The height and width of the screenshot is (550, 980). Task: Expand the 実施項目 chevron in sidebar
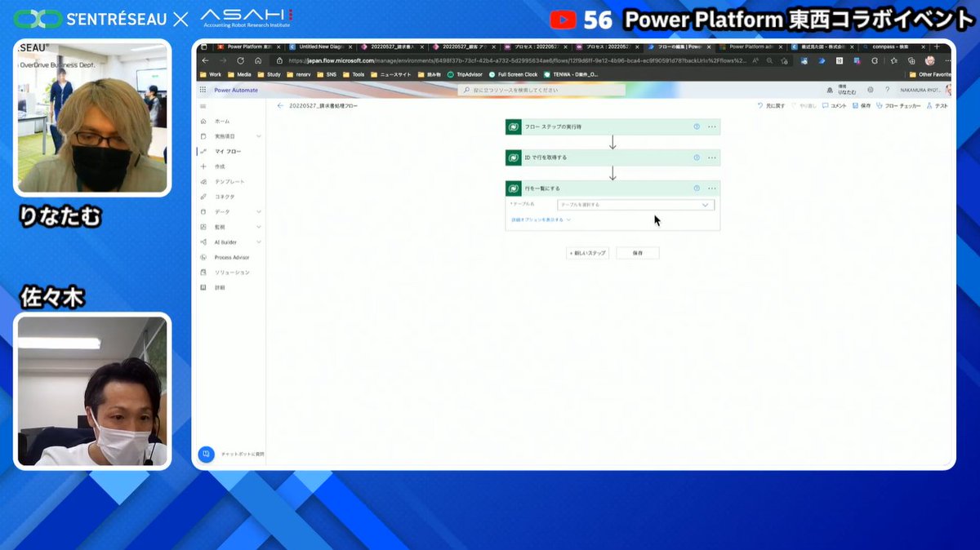tap(259, 136)
